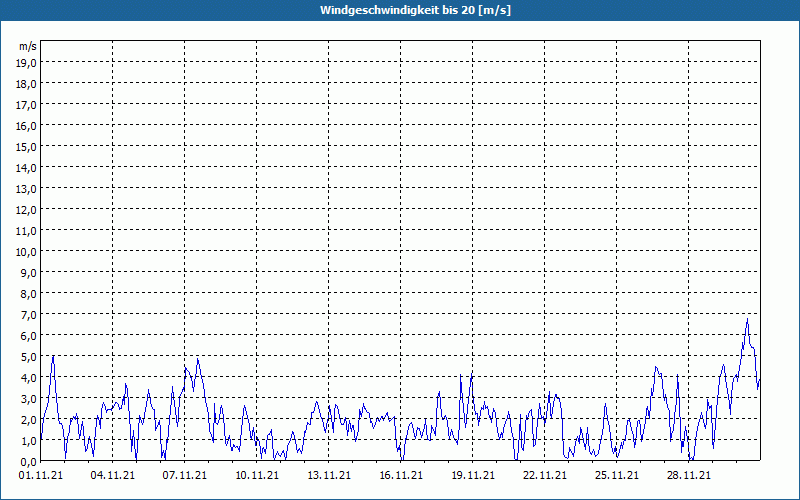The width and height of the screenshot is (800, 500).
Task: Click the 19.11.21 date label
Action: 472,476
